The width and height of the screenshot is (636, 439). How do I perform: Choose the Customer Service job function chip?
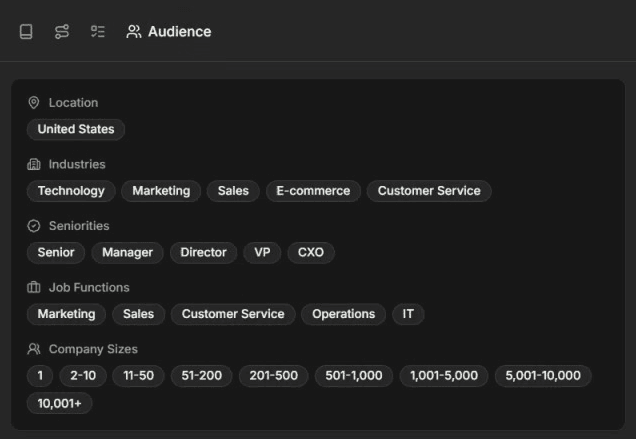[233, 314]
